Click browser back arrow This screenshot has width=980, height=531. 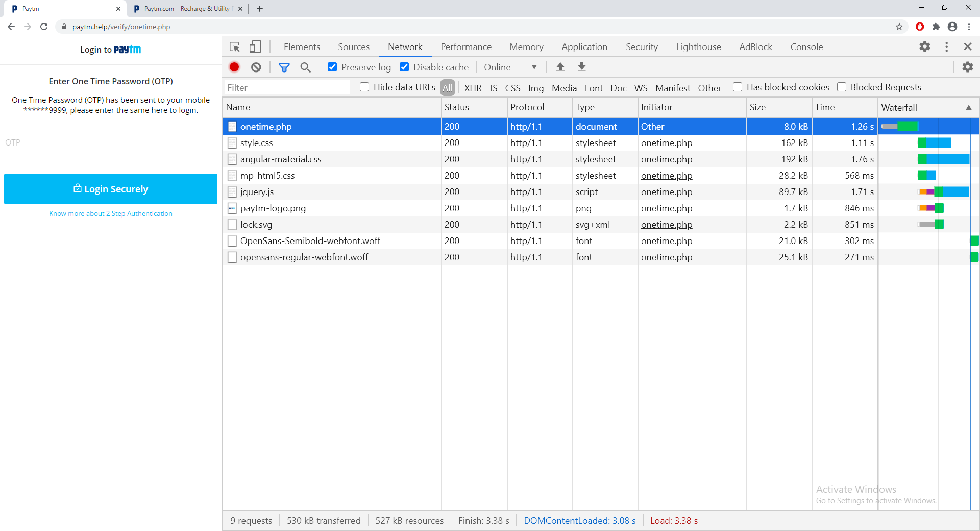tap(11, 27)
